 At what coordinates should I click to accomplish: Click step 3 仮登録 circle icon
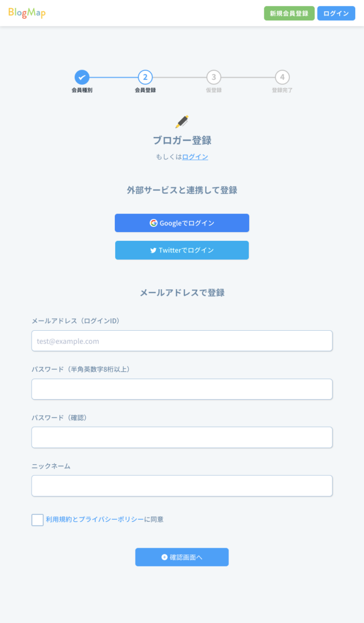click(213, 77)
